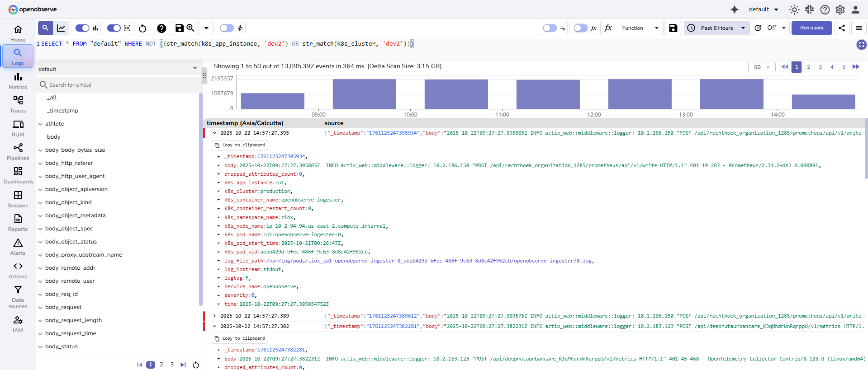This screenshot has width=868, height=370.
Task: Disable the SQL mode toggle
Action: click(x=114, y=28)
